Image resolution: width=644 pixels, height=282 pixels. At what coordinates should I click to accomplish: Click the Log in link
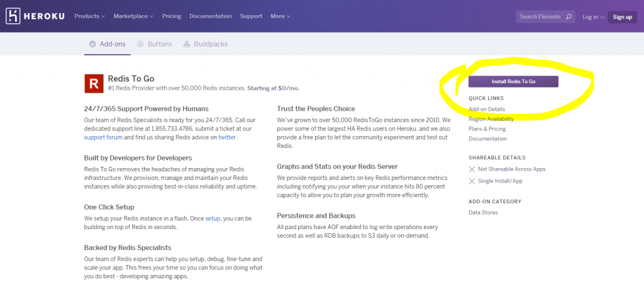pyautogui.click(x=590, y=17)
